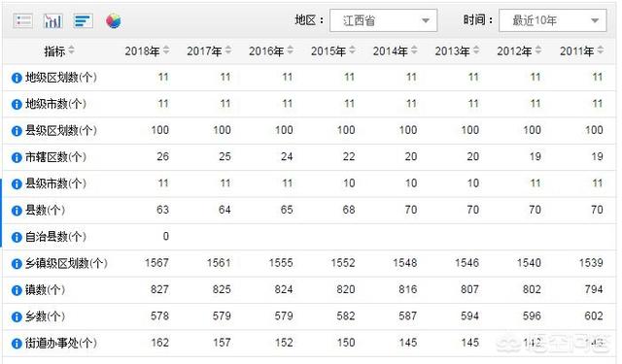The image size is (622, 364).
Task: Sort table by 2018年 column arrows
Action: pyautogui.click(x=166, y=50)
